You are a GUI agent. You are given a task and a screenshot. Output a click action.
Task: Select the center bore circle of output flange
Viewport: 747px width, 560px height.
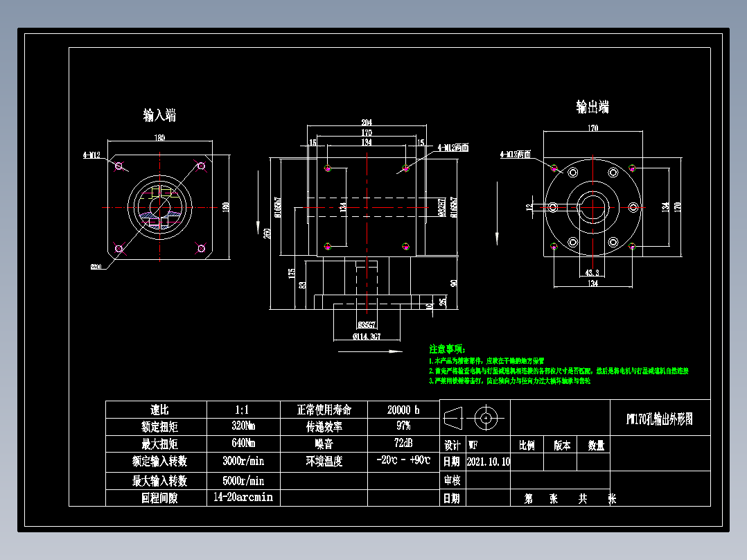[594, 206]
